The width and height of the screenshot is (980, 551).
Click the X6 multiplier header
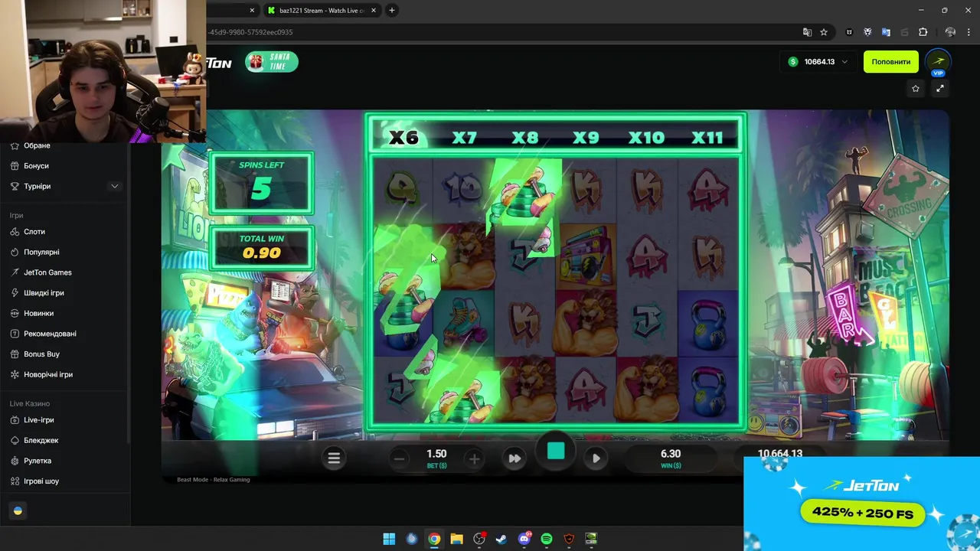(x=403, y=138)
